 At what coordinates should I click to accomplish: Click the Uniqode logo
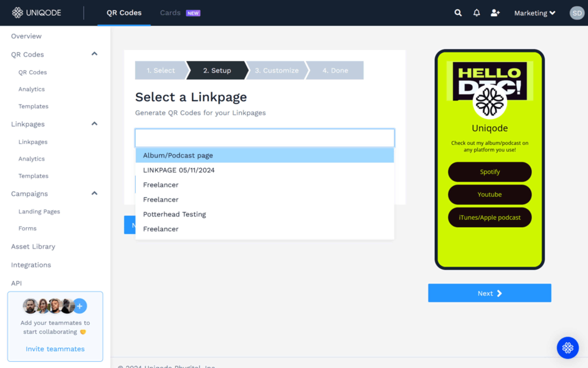coord(36,13)
